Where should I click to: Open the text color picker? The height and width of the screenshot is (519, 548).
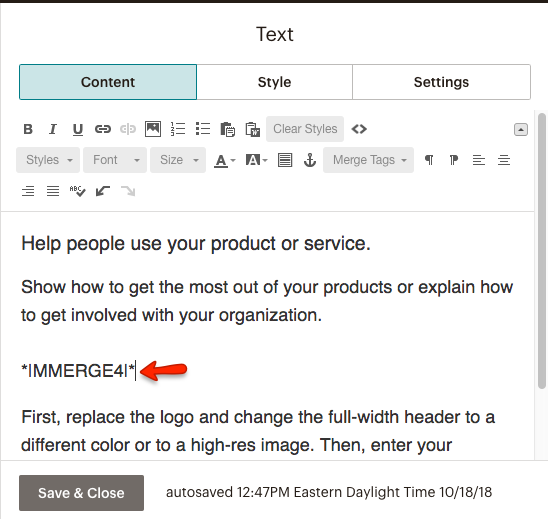point(225,160)
